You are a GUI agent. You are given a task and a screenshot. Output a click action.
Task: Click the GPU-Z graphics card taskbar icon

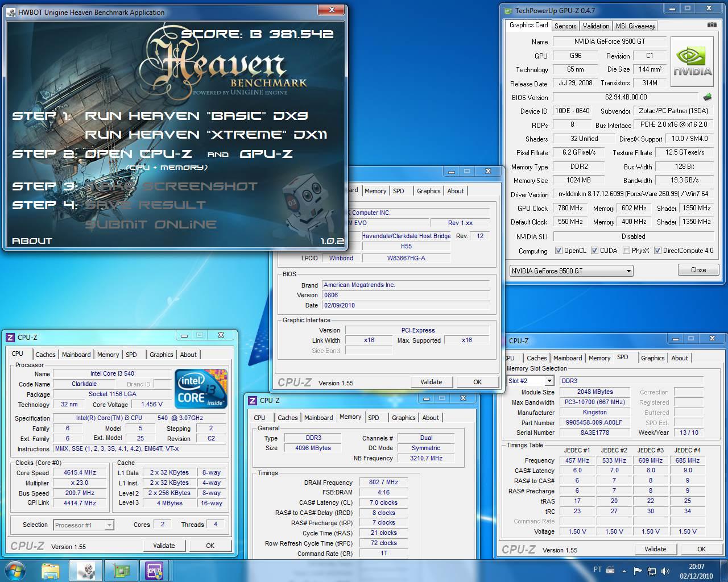[x=120, y=570]
